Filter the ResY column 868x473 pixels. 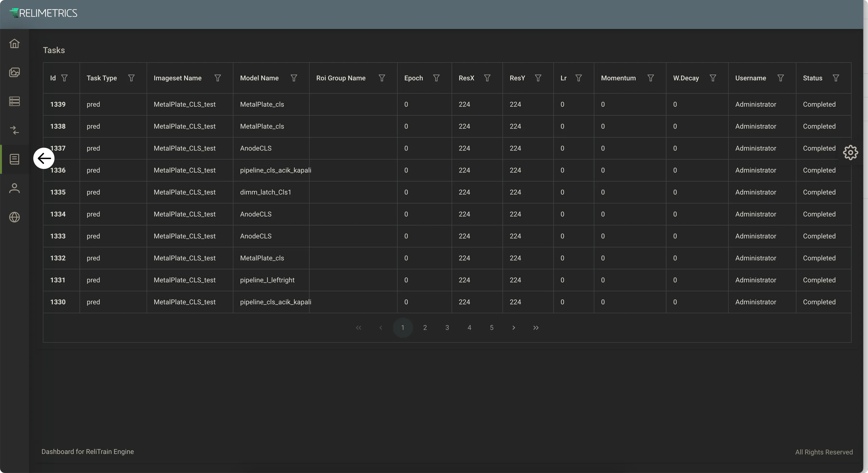click(538, 78)
